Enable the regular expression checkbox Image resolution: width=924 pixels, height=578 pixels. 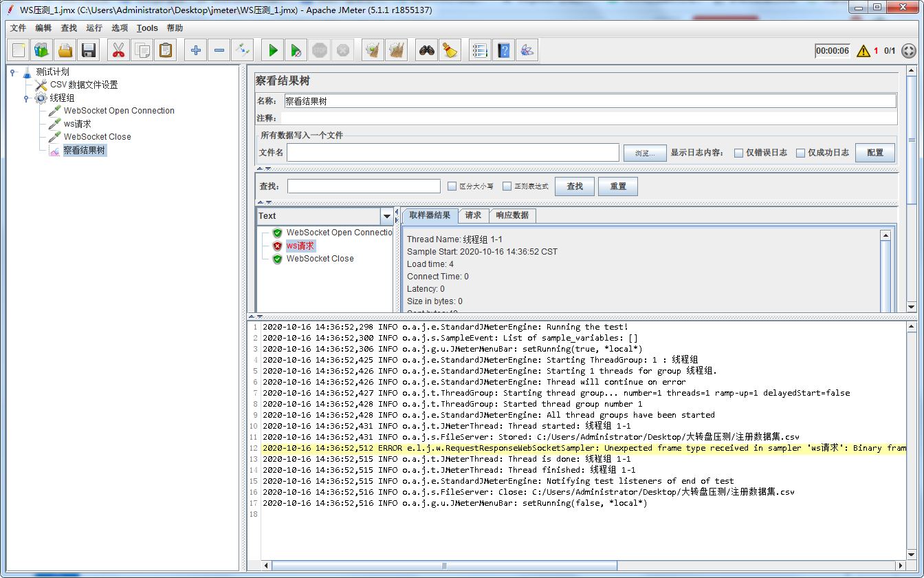[507, 186]
